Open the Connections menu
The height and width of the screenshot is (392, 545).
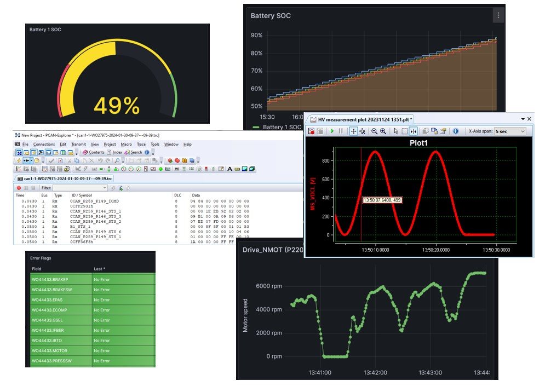pos(44,144)
